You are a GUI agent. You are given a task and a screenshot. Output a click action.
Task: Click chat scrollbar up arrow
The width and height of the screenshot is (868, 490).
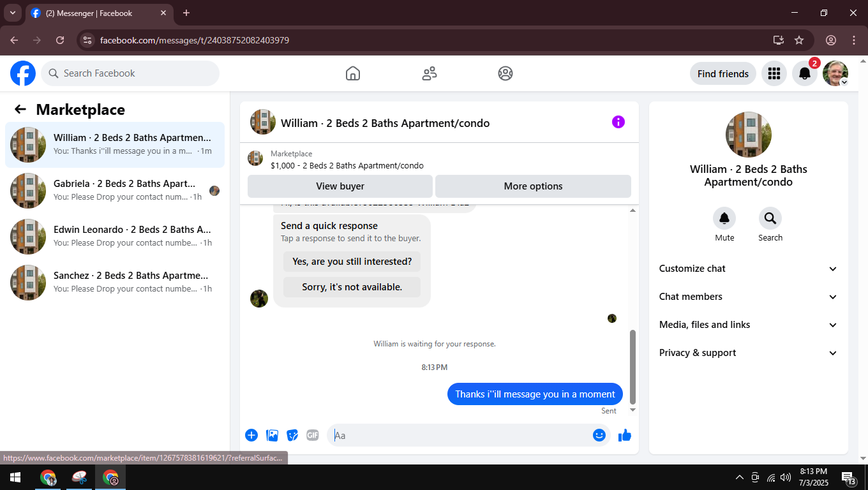point(633,210)
